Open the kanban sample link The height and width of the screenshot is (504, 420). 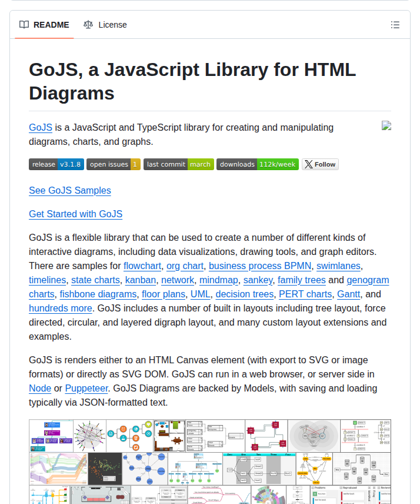coord(141,280)
